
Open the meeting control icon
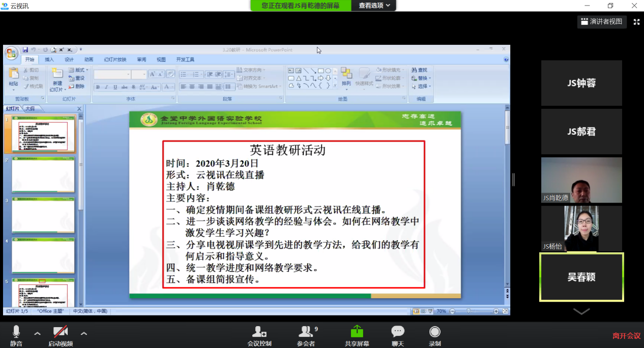[x=259, y=332]
